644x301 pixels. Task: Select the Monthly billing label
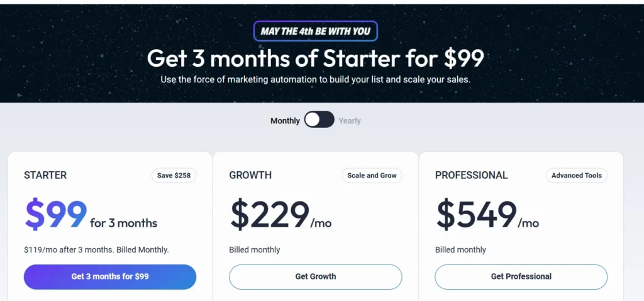coord(285,121)
